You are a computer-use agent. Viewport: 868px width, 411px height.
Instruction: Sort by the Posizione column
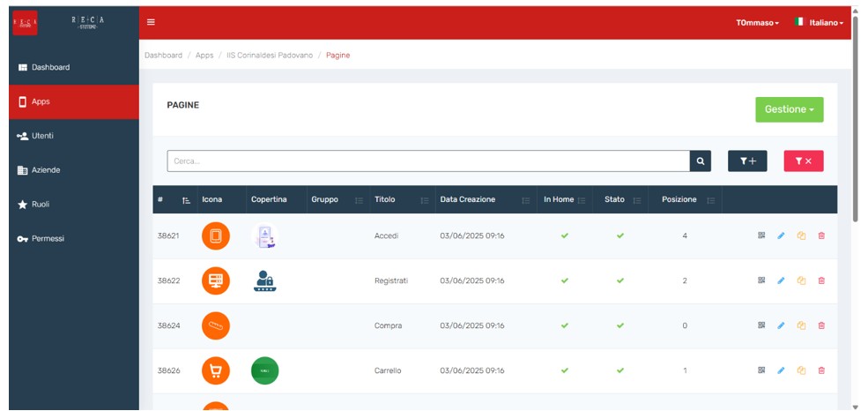pos(711,200)
